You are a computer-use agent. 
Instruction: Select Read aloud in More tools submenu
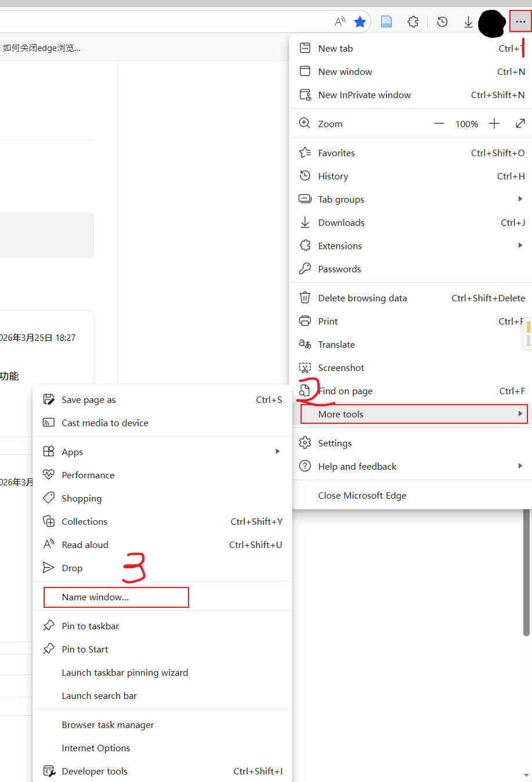(x=162, y=545)
